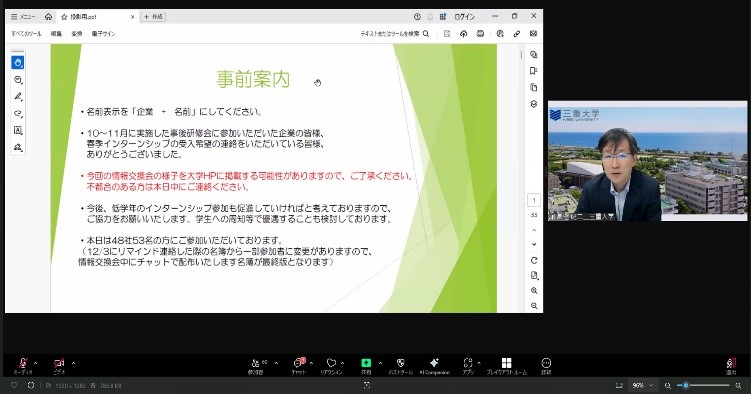This screenshot has width=751, height=394.
Task: Expand participants options caret
Action: pyautogui.click(x=276, y=363)
